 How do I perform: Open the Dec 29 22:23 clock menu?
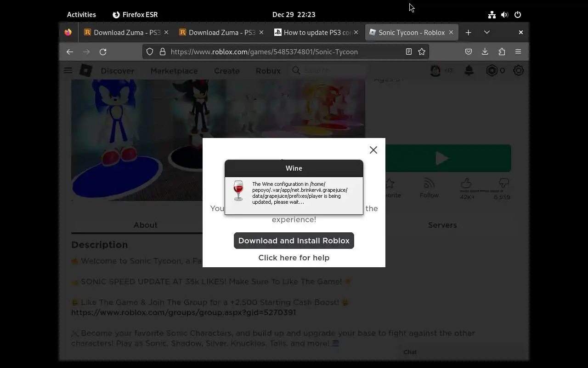294,14
